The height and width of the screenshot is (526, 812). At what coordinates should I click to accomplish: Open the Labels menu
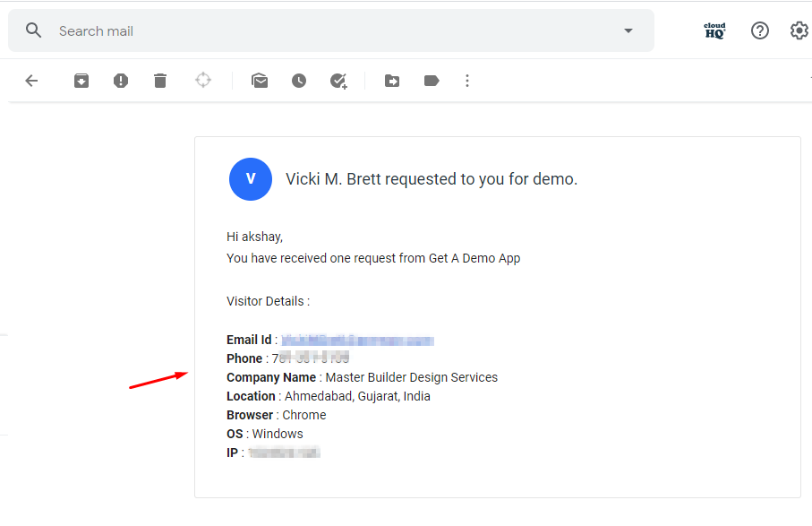tap(432, 81)
